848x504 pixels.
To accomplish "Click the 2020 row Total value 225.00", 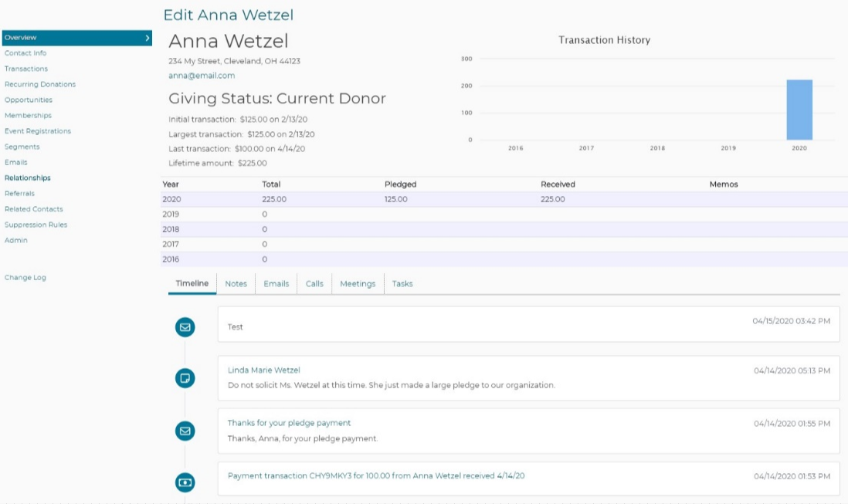I will (x=274, y=199).
